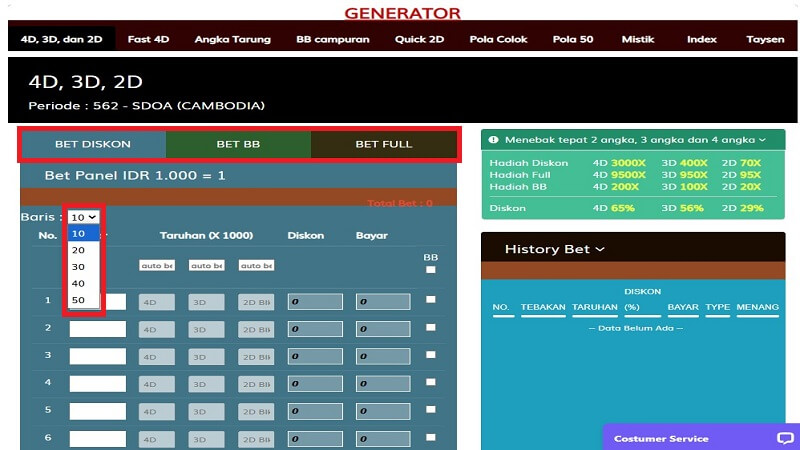800x450 pixels.
Task: Click the 4D bet field in row 1
Action: [x=157, y=302]
